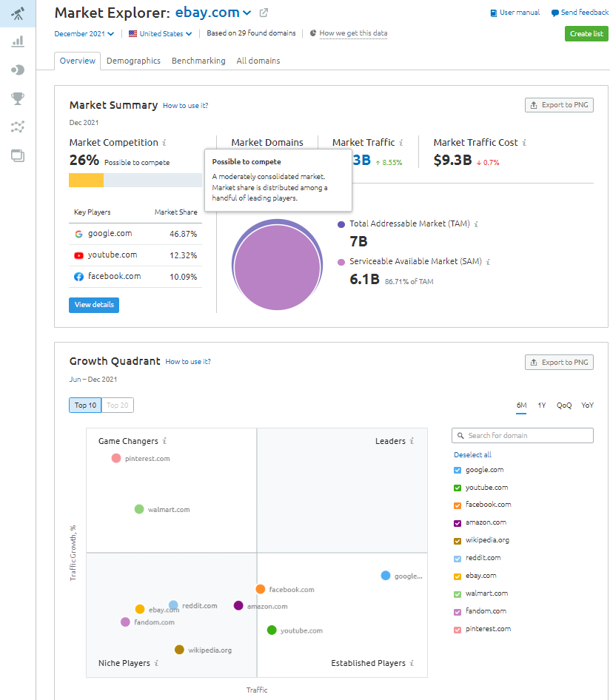
Task: Click the User manual book icon
Action: click(x=494, y=13)
